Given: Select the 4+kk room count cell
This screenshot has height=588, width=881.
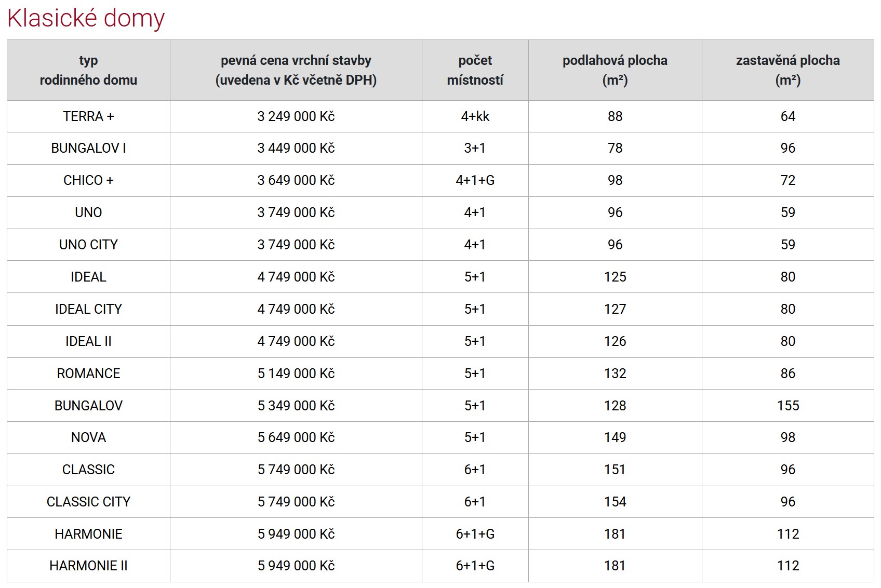Looking at the screenshot, I should (475, 116).
